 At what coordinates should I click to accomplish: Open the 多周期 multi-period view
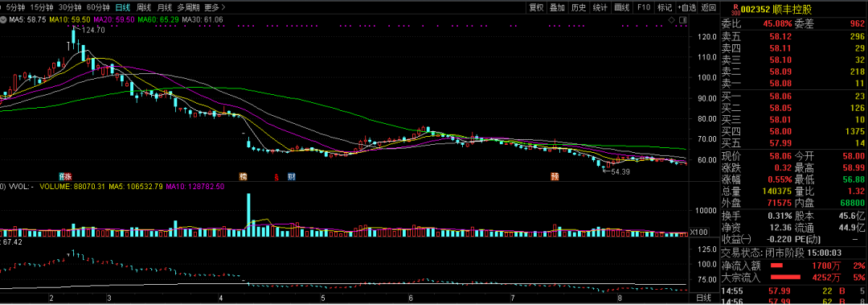188,7
